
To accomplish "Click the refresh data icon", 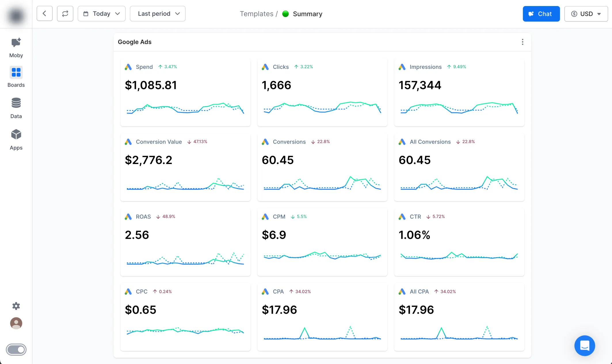I will (65, 14).
